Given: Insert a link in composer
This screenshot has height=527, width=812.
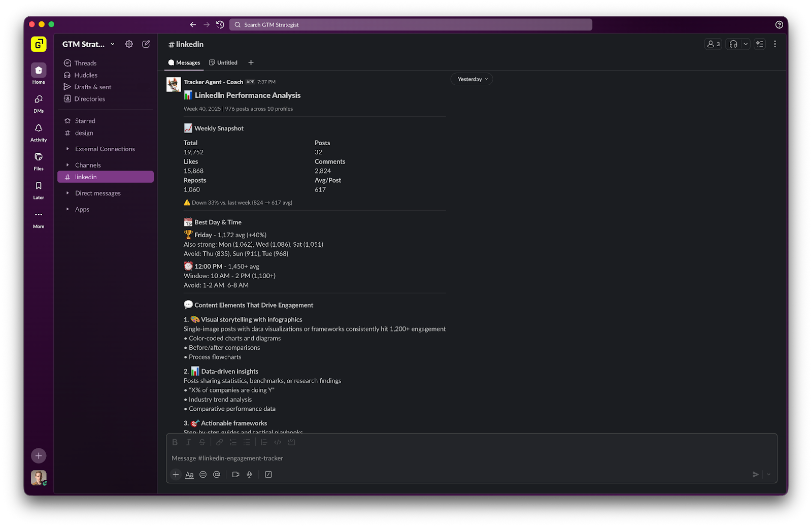Looking at the screenshot, I should point(219,442).
